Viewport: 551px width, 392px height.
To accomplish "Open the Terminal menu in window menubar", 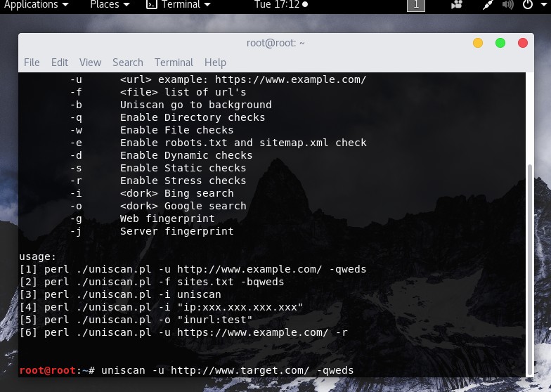I will 174,63.
